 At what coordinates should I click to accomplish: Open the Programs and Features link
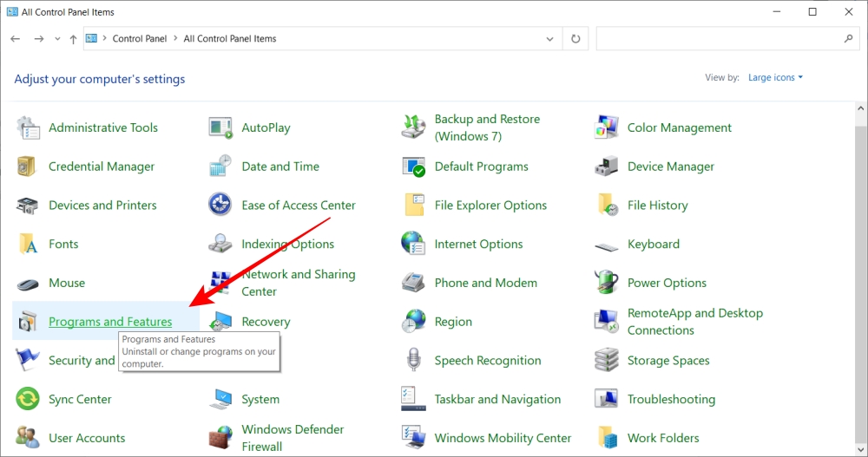pyautogui.click(x=110, y=322)
